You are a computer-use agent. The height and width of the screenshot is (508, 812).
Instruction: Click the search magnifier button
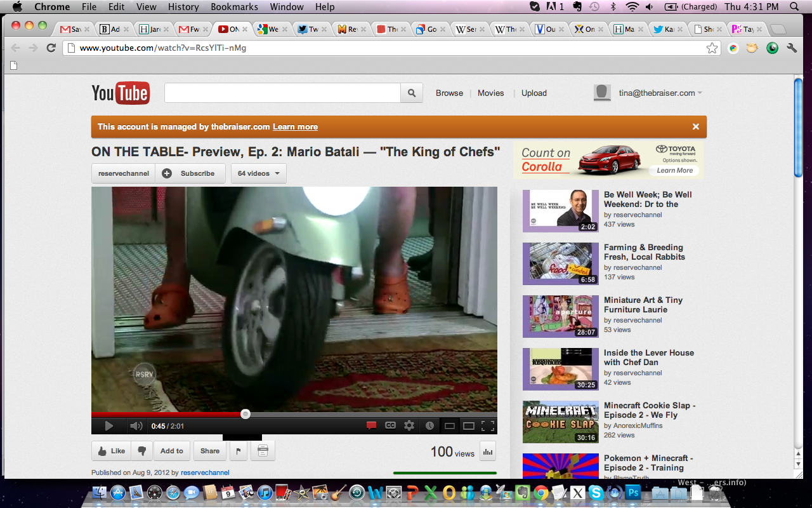point(412,93)
